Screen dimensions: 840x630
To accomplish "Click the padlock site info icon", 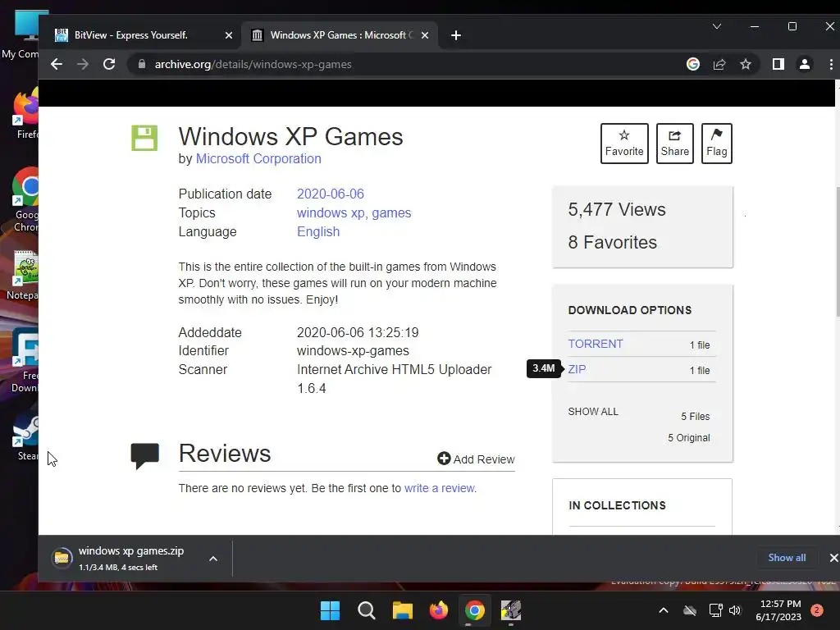I will (x=141, y=64).
